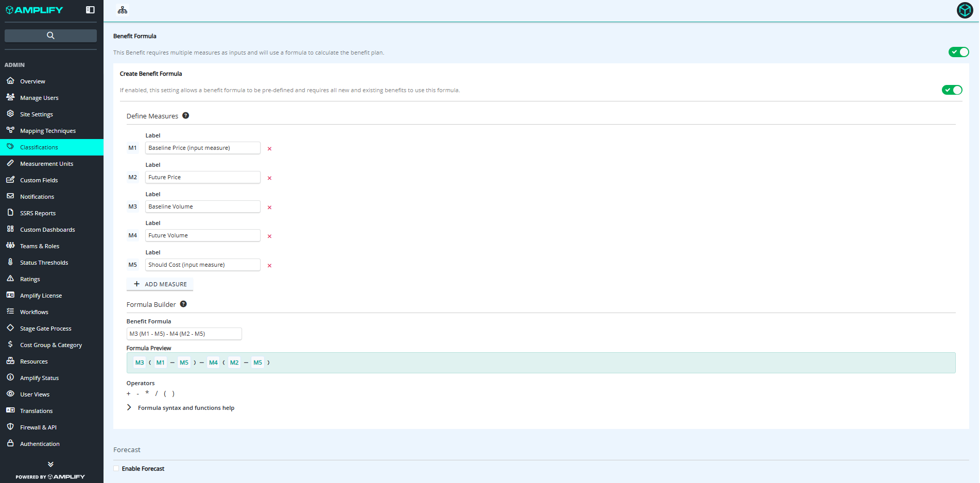Click the Amplify License card icon
The image size is (980, 483).
click(10, 295)
